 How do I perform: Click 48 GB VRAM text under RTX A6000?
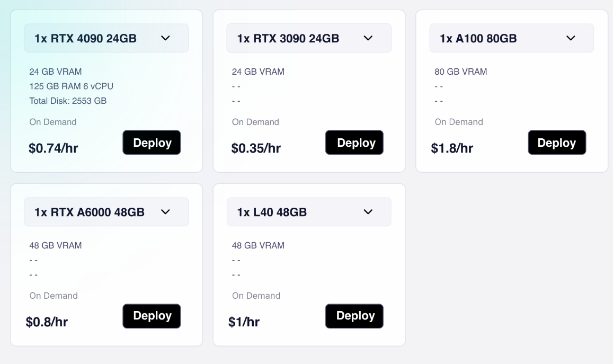coord(55,245)
